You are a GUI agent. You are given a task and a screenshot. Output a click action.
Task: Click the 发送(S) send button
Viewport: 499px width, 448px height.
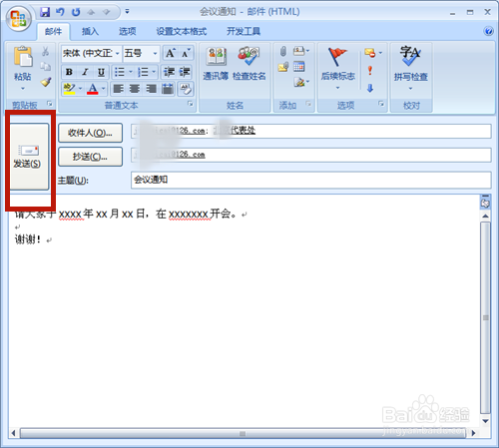coord(29,157)
